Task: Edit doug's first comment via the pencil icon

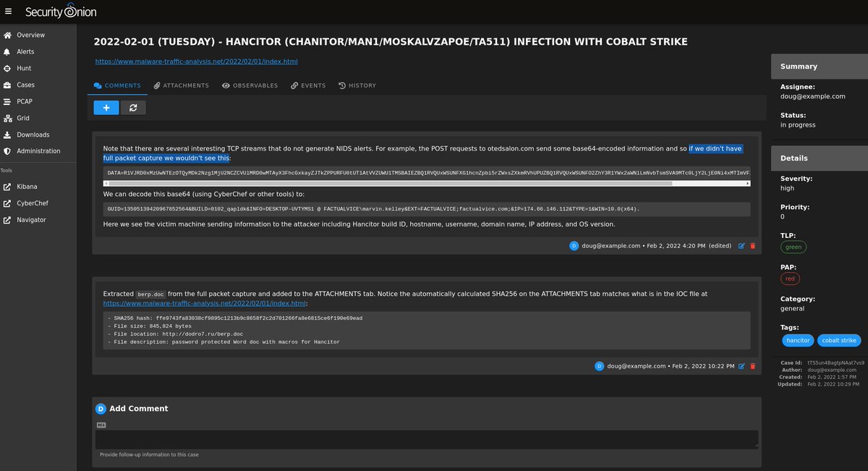Action: click(x=741, y=245)
